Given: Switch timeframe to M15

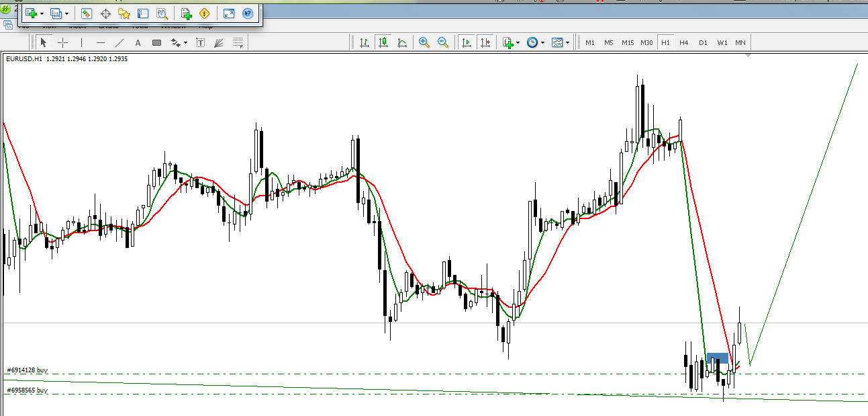Looking at the screenshot, I should point(628,42).
